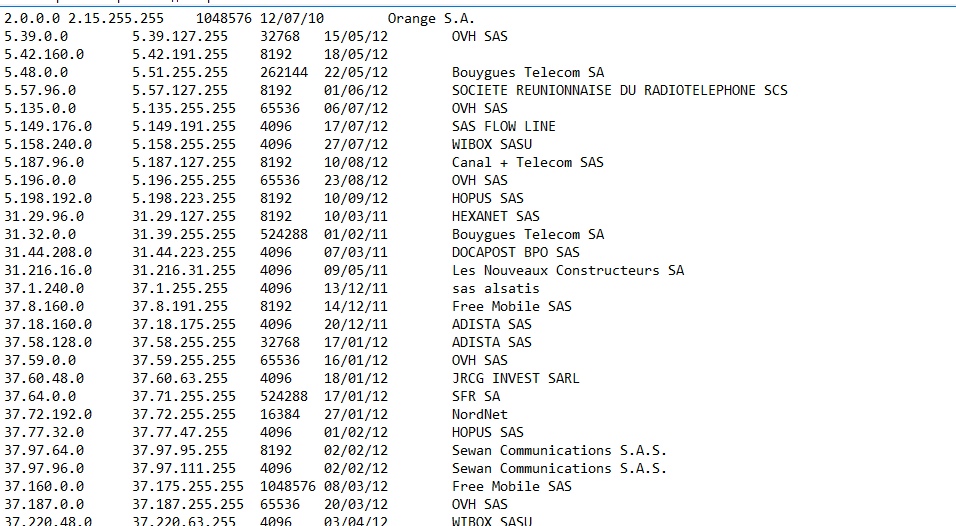The height and width of the screenshot is (526, 956).
Task: Select 'SFR SA' entry
Action: (476, 396)
